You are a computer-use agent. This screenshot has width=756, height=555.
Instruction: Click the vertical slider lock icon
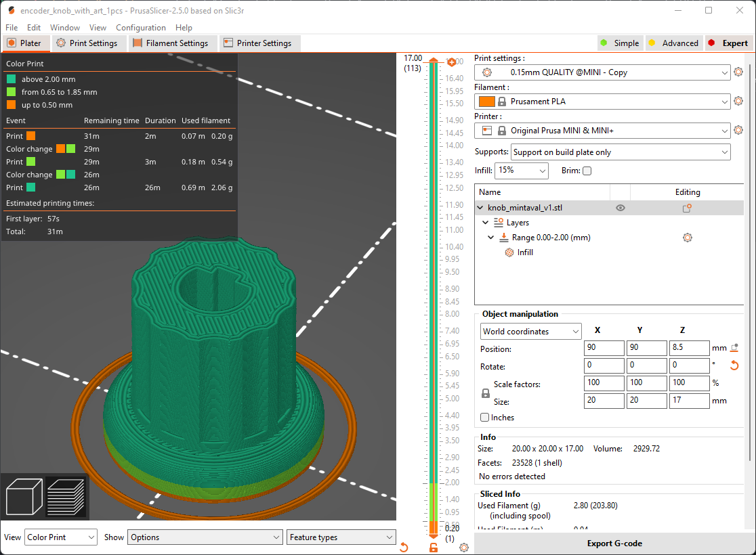(434, 548)
